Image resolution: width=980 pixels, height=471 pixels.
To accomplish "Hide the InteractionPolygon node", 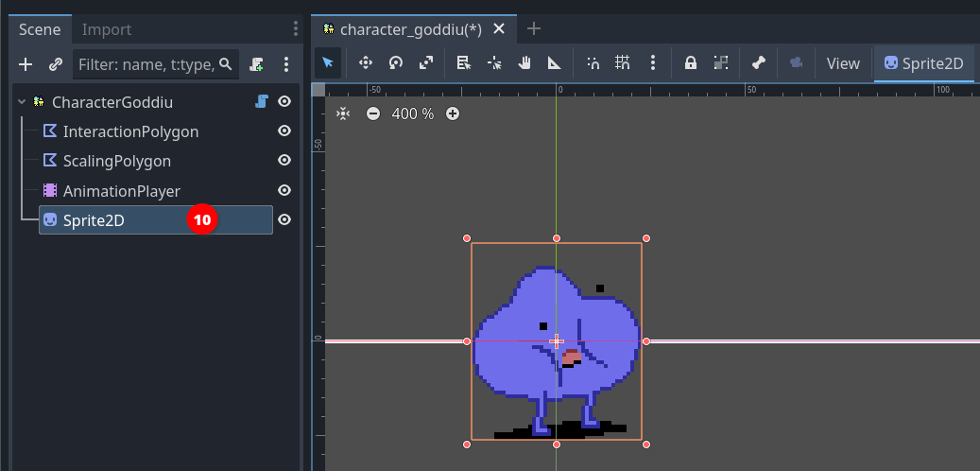I will (x=284, y=131).
